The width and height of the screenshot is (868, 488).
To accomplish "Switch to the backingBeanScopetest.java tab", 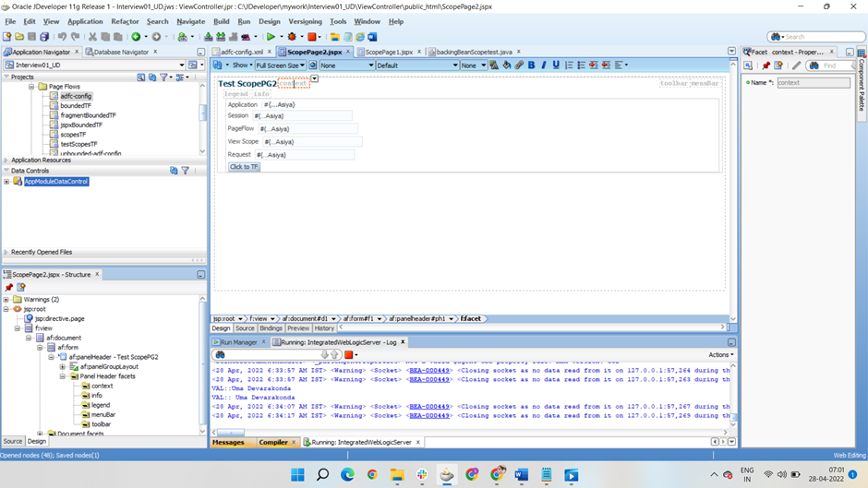I will click(474, 52).
